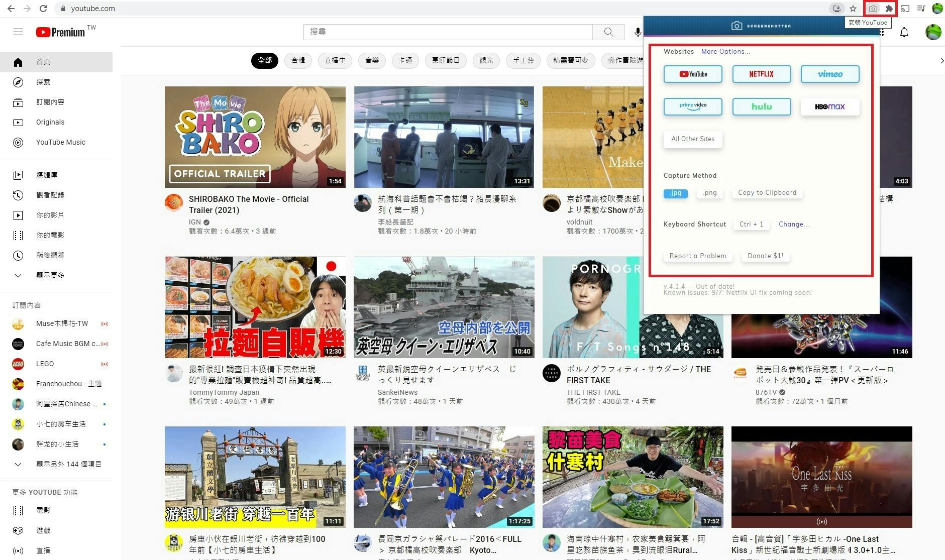The width and height of the screenshot is (945, 560).
Task: Open the Explore compass item in sidebar
Action: 43,82
